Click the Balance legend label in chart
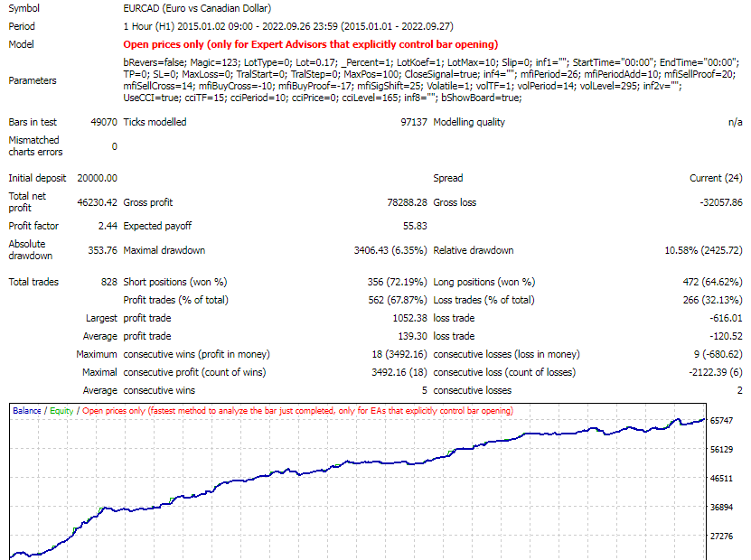This screenshot has height=560, width=751. [x=27, y=411]
